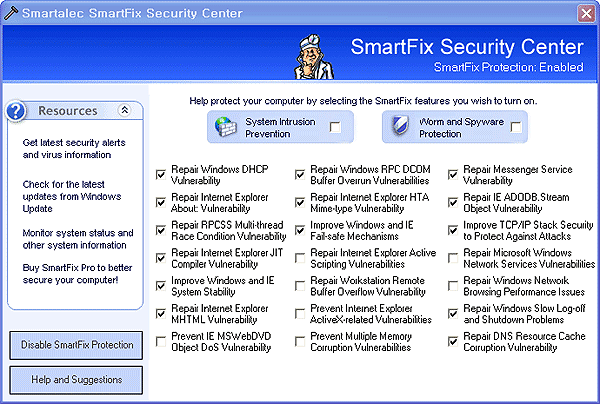Click the Resources panel heading

coord(68,111)
